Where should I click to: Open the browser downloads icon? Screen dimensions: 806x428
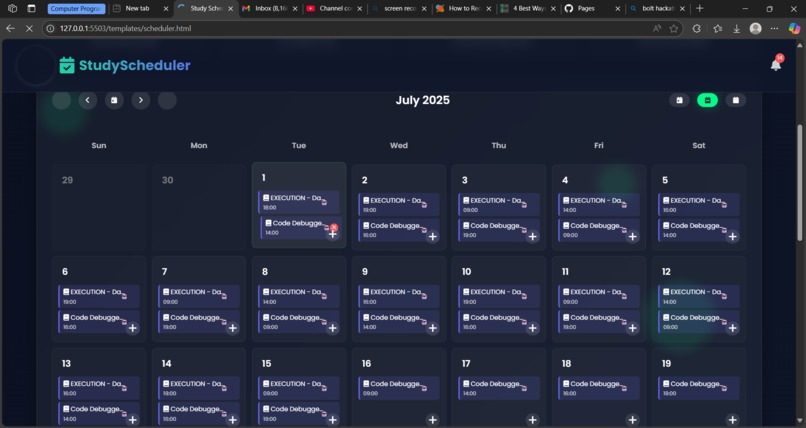click(x=736, y=28)
